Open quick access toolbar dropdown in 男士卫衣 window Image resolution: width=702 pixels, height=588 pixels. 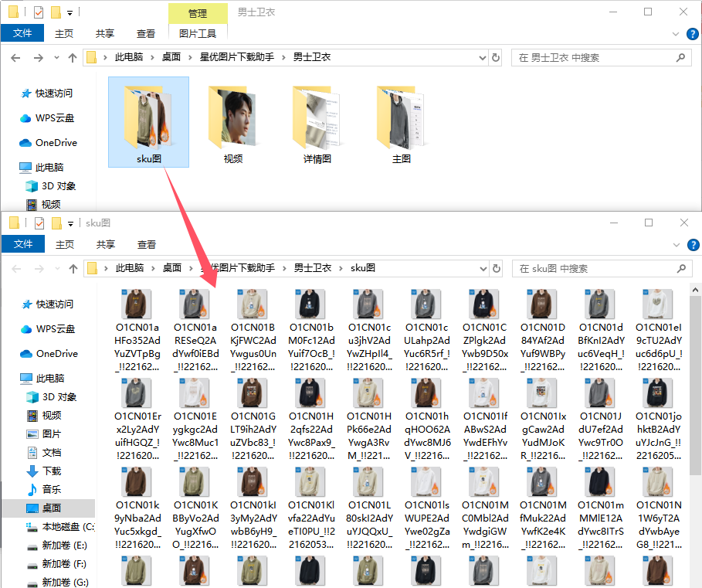click(x=70, y=13)
